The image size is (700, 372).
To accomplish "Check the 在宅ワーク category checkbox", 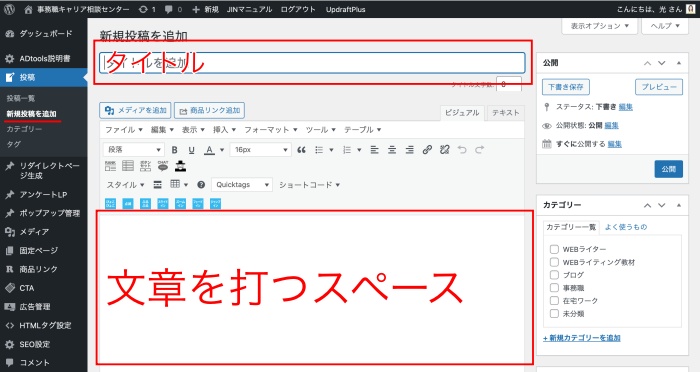I will 554,301.
